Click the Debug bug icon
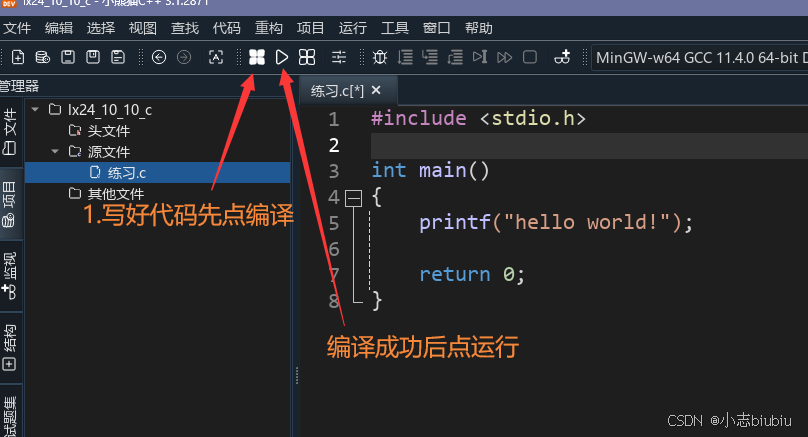Image resolution: width=808 pixels, height=437 pixels. pos(380,57)
